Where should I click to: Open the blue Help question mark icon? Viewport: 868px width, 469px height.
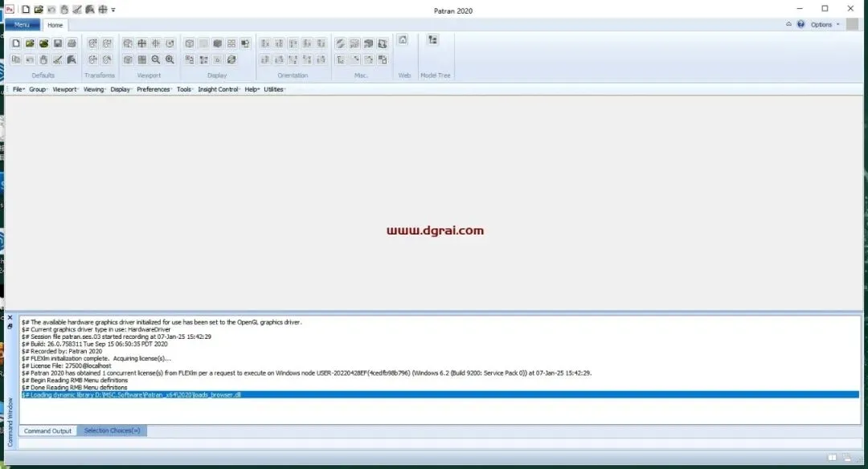click(x=801, y=24)
